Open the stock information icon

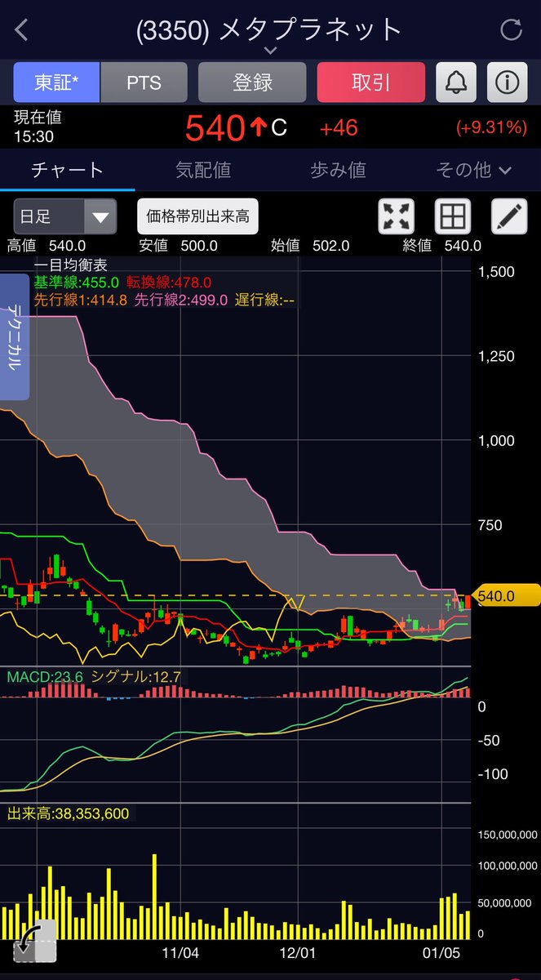(508, 82)
